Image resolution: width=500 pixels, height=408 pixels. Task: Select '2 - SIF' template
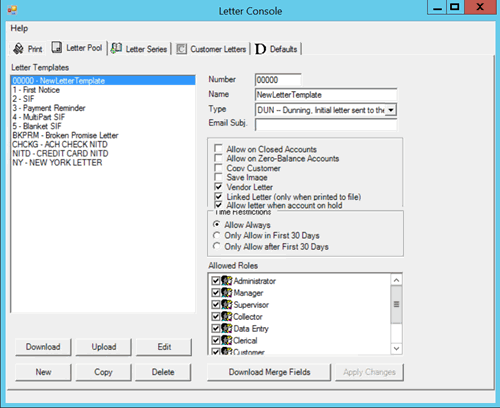(x=103, y=99)
